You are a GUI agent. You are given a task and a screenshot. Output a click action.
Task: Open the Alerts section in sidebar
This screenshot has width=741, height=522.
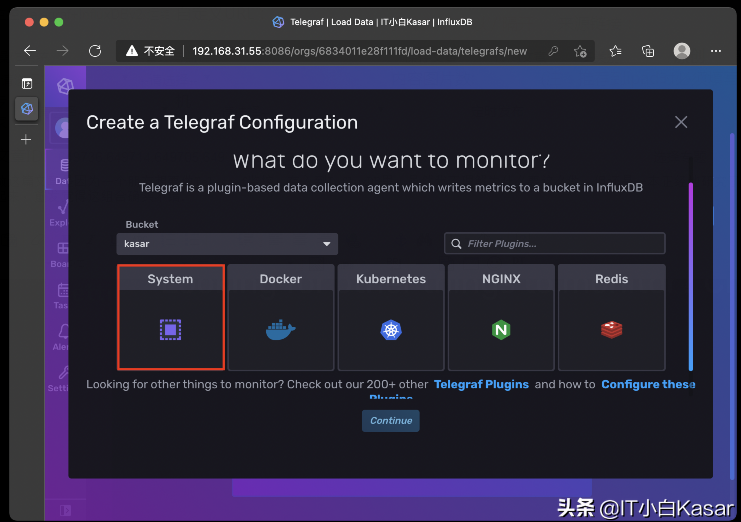60,337
